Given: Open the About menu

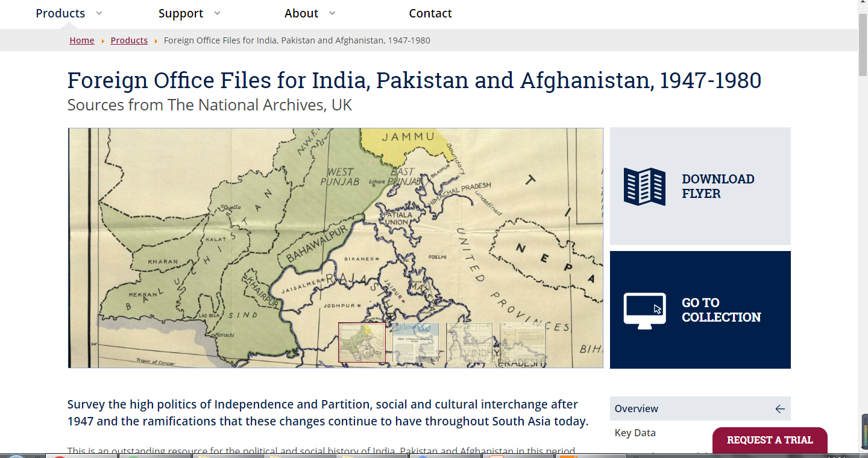Looking at the screenshot, I should click(301, 13).
